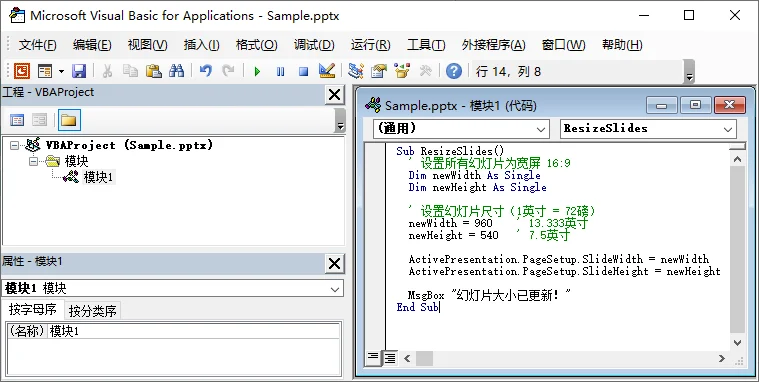The height and width of the screenshot is (382, 759).
Task: Switch to PowerPoint view icon
Action: [x=21, y=71]
